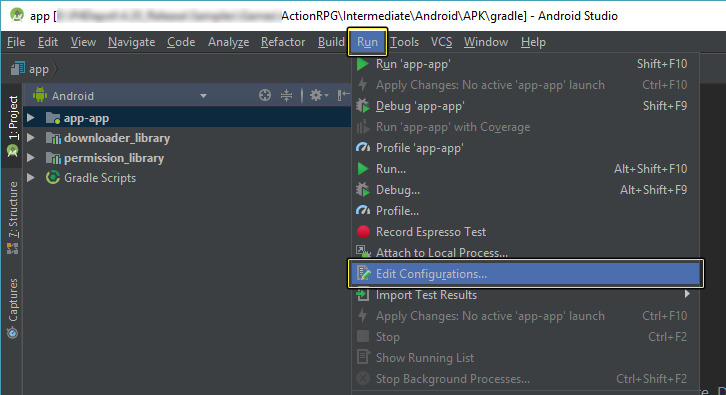Close the open Run menu

click(x=367, y=42)
